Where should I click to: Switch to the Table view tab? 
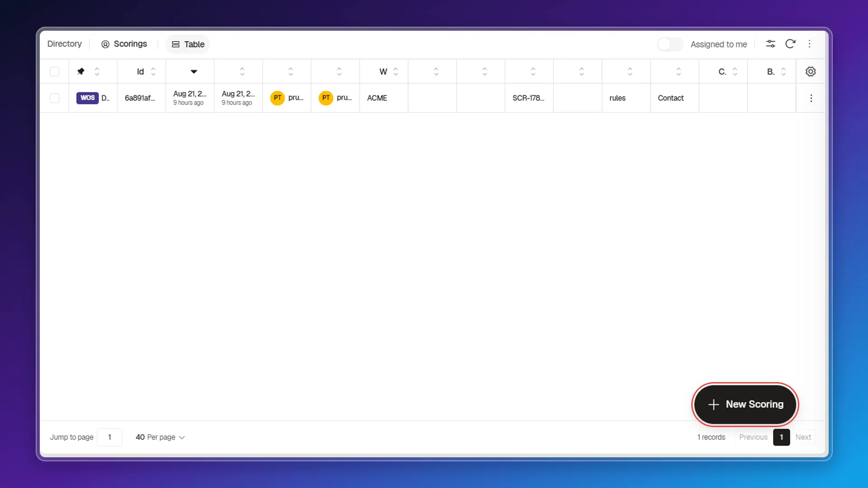[x=188, y=44]
